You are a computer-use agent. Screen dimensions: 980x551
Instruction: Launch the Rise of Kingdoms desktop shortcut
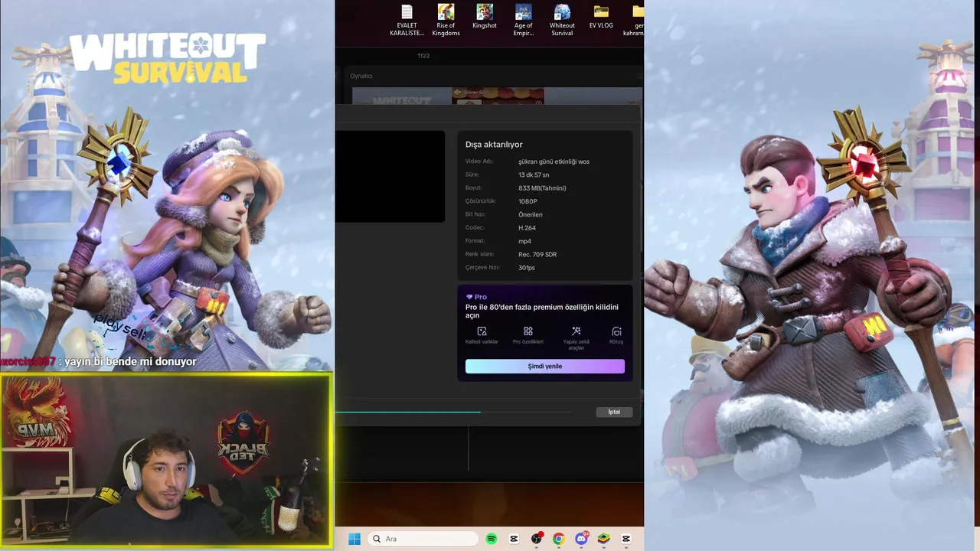pyautogui.click(x=446, y=20)
